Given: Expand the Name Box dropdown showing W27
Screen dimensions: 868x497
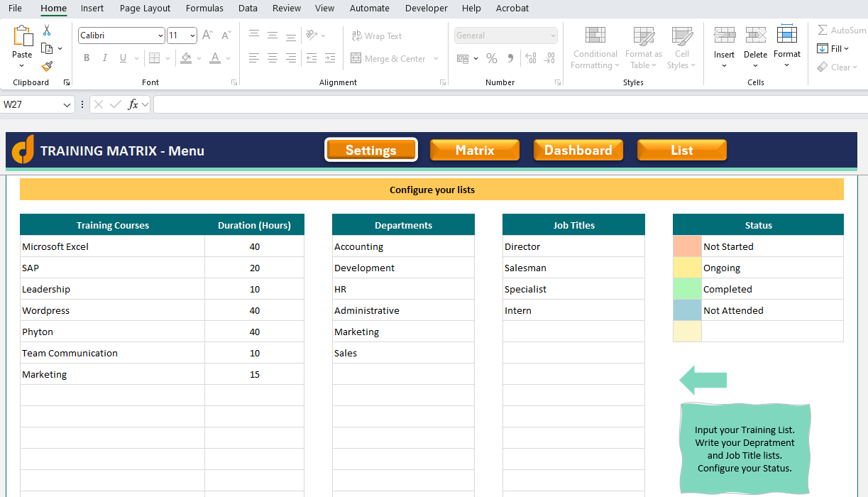Looking at the screenshot, I should 67,105.
